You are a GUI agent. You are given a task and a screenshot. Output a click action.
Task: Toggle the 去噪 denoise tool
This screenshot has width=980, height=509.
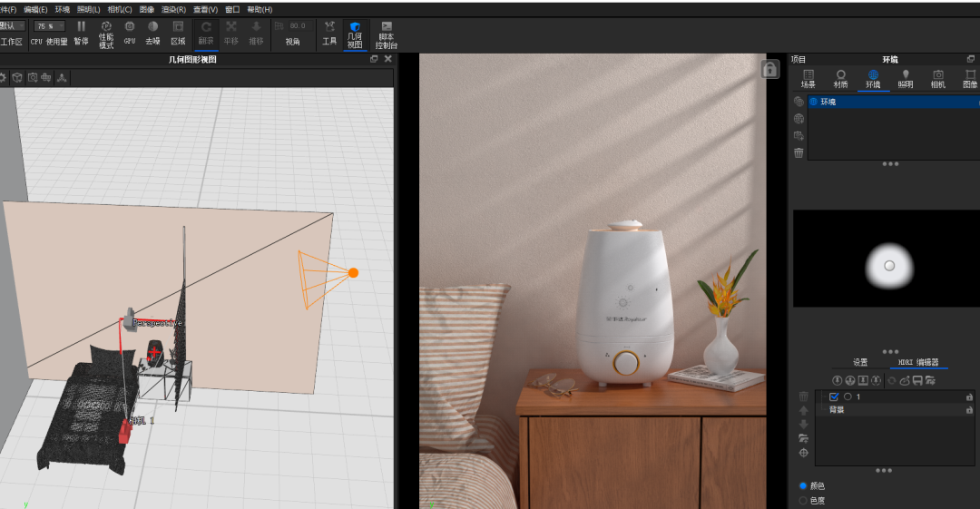click(x=152, y=33)
